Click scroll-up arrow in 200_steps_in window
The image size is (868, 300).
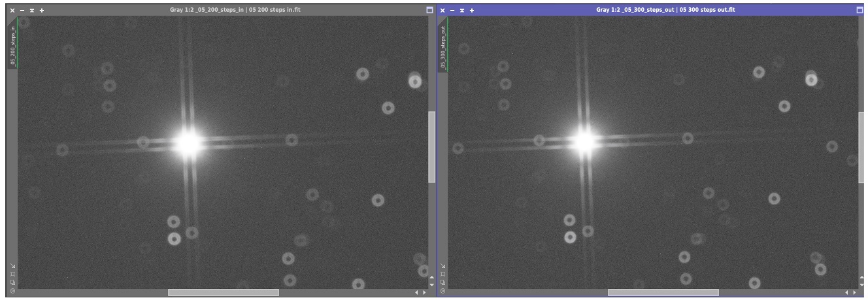(431, 277)
